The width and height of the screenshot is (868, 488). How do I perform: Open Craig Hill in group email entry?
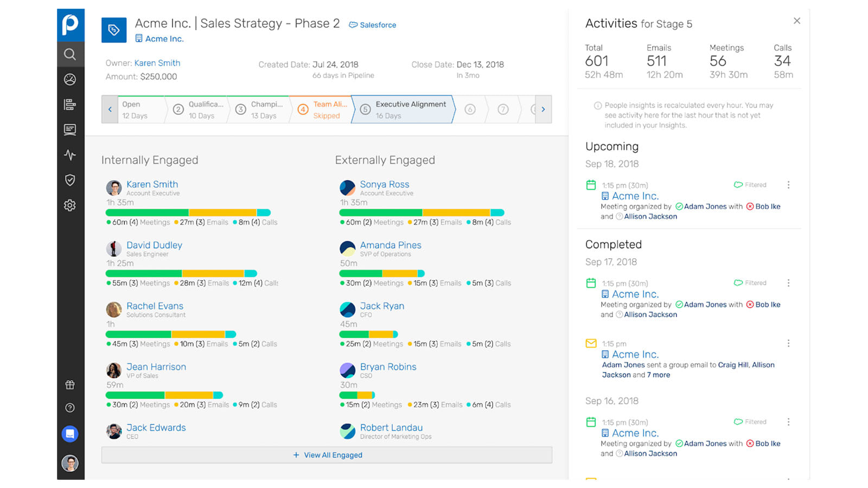click(733, 365)
